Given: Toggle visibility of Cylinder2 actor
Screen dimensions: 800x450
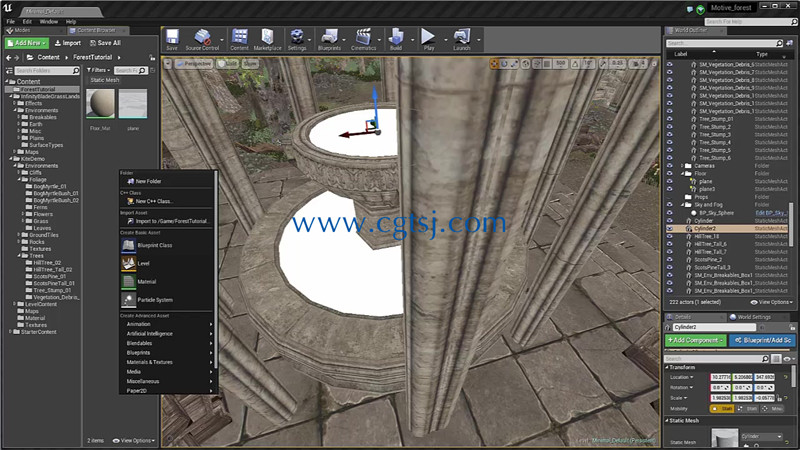Looking at the screenshot, I should (x=669, y=229).
